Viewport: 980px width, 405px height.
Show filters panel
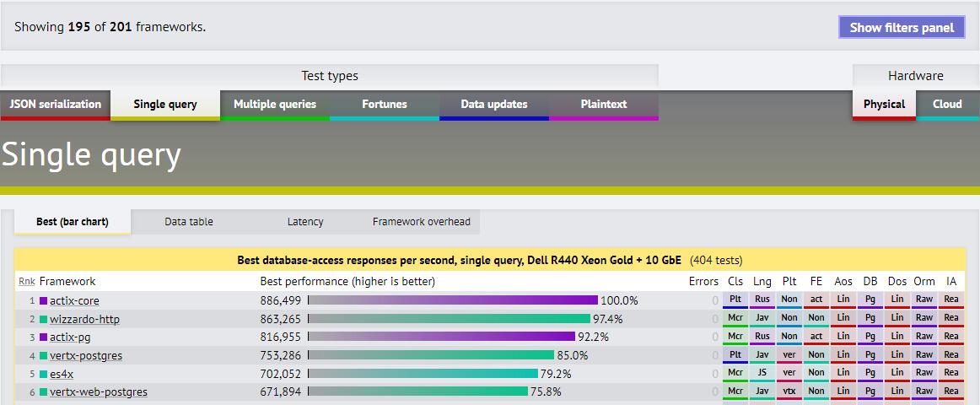pyautogui.click(x=902, y=28)
